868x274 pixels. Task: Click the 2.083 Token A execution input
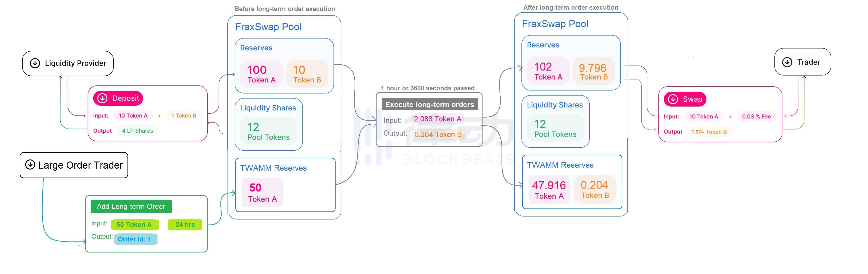[x=437, y=119]
